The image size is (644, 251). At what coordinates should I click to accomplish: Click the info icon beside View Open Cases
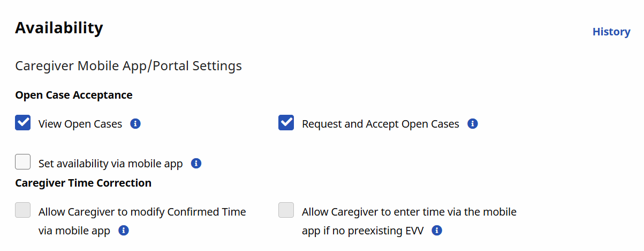136,124
